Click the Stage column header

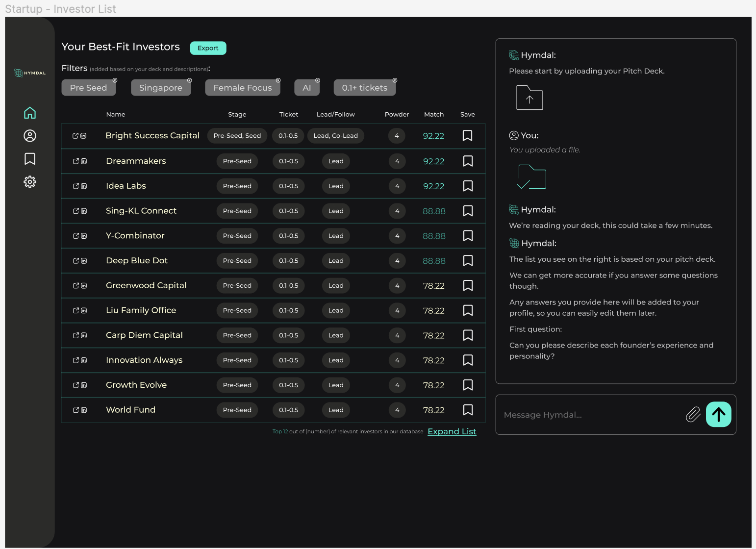click(237, 114)
